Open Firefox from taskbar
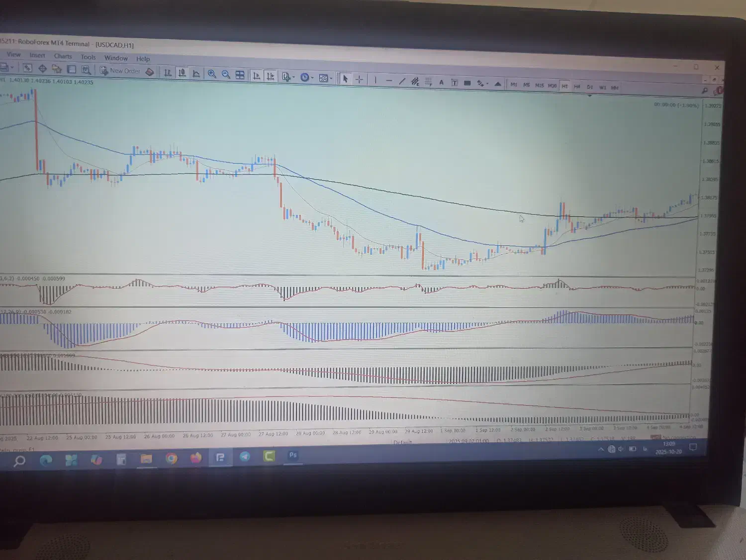Image resolution: width=746 pixels, height=560 pixels. tap(196, 458)
